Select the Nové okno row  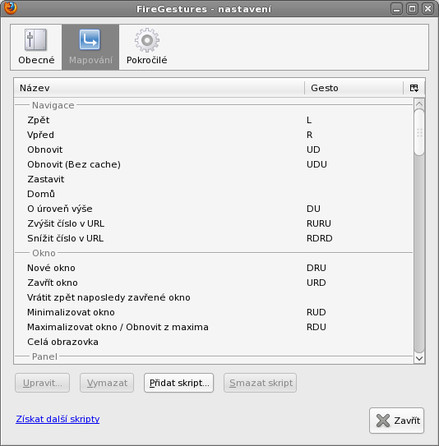(213, 268)
